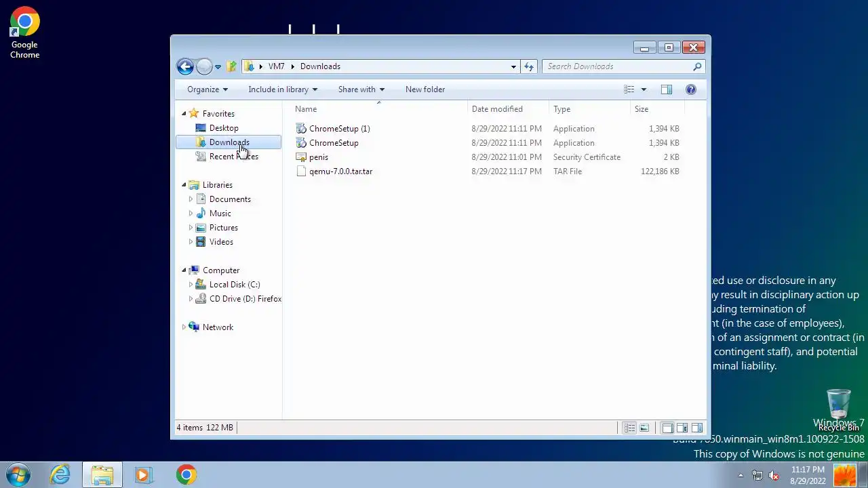868x488 pixels.
Task: Select Network in the navigation pane
Action: (218, 327)
